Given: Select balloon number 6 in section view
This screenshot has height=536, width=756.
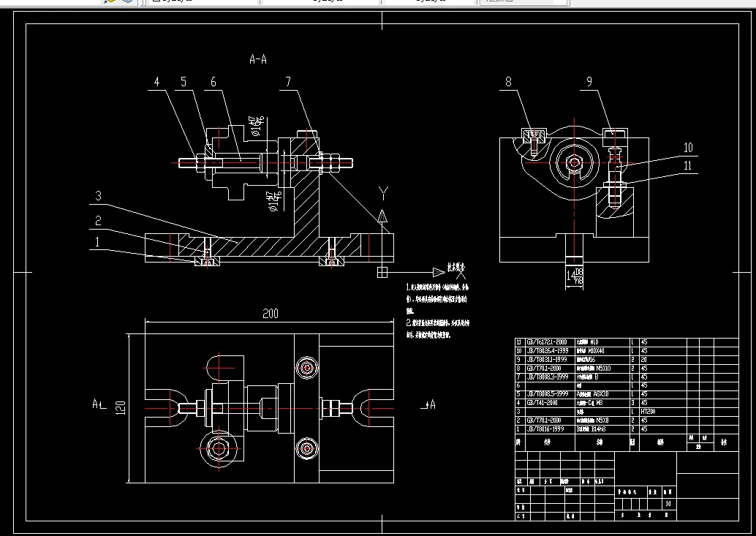Looking at the screenshot, I should 213,82.
